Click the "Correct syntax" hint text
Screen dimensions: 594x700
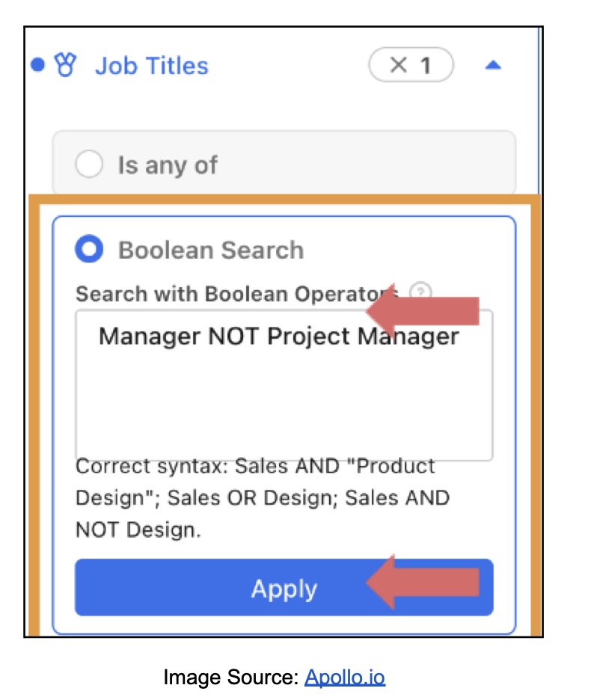(x=262, y=497)
